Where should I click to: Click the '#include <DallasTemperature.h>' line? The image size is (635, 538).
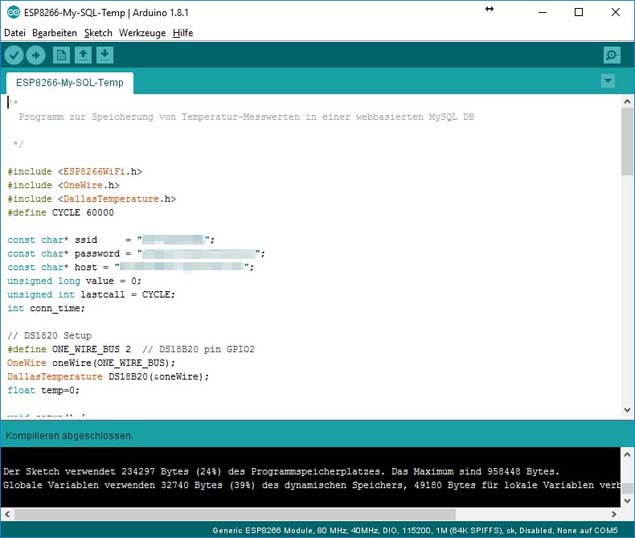92,199
